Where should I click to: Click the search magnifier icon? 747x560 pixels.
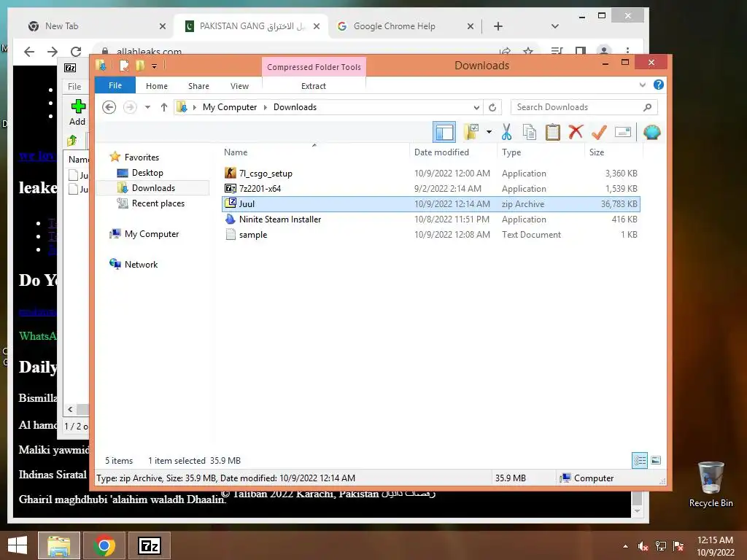(x=648, y=107)
